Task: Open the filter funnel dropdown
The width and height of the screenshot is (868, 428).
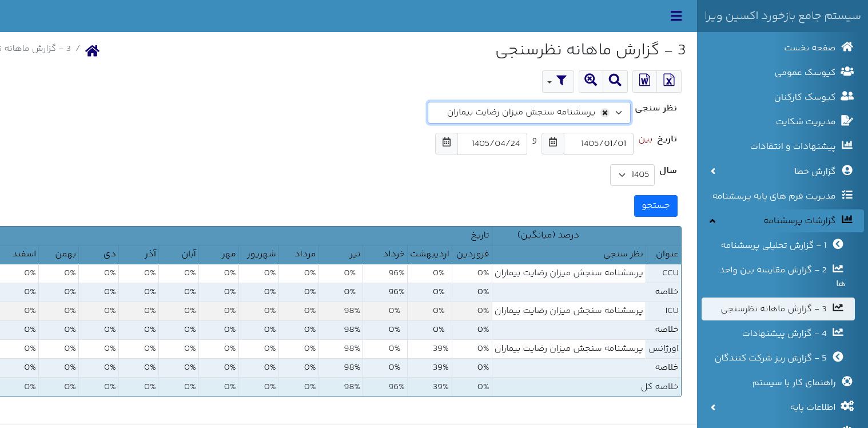Action: click(x=558, y=81)
